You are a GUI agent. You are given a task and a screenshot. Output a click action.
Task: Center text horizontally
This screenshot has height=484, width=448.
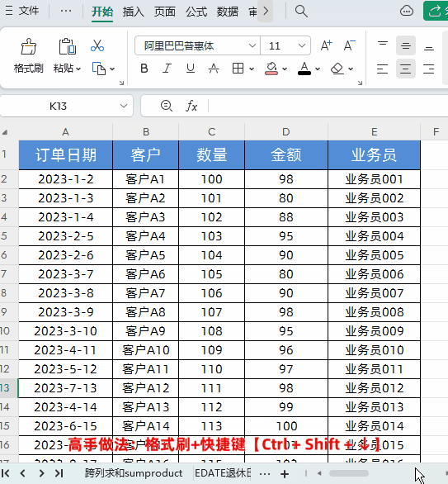pyautogui.click(x=406, y=69)
